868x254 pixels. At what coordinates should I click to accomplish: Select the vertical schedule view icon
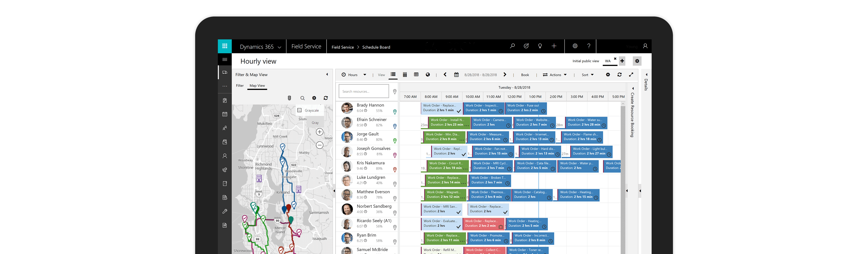(x=405, y=75)
